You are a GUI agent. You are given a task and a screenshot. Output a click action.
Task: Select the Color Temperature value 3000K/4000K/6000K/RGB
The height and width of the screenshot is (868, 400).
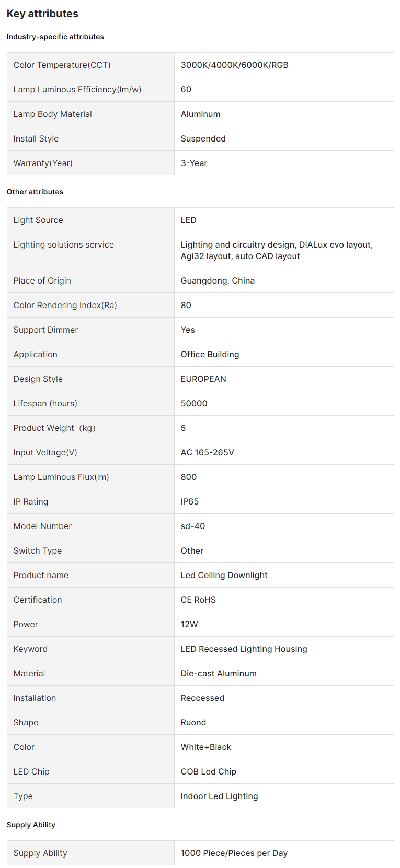(234, 65)
